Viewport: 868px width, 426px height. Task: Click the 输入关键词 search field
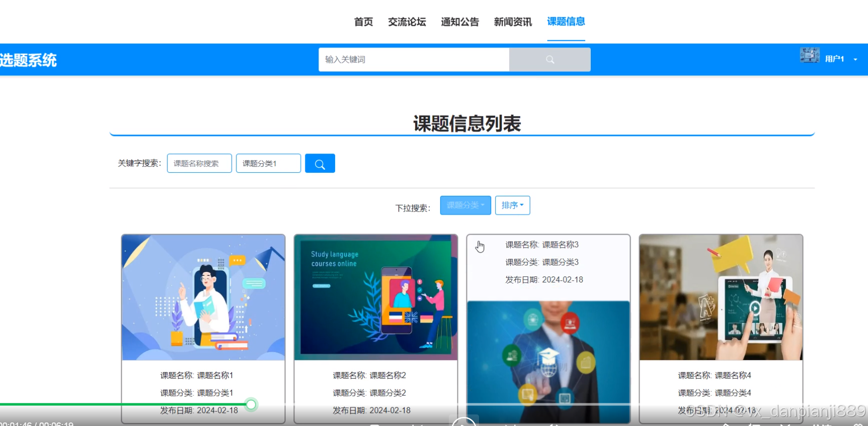(x=414, y=59)
